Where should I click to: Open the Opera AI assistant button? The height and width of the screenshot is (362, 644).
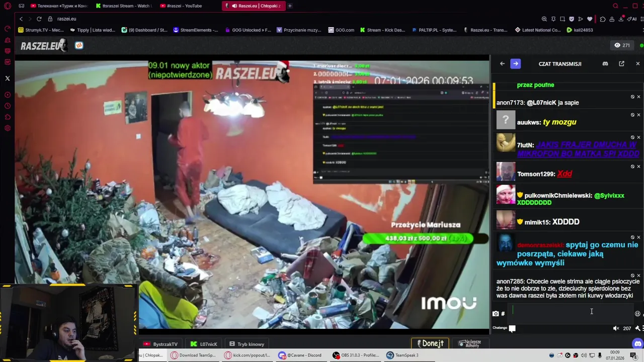click(632, 19)
